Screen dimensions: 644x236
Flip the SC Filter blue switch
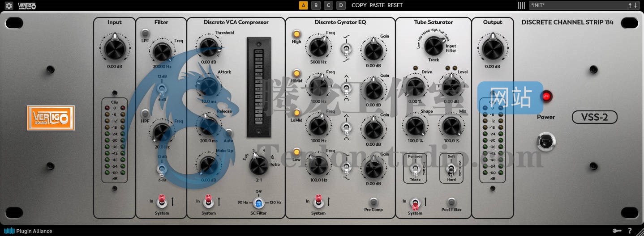point(259,203)
